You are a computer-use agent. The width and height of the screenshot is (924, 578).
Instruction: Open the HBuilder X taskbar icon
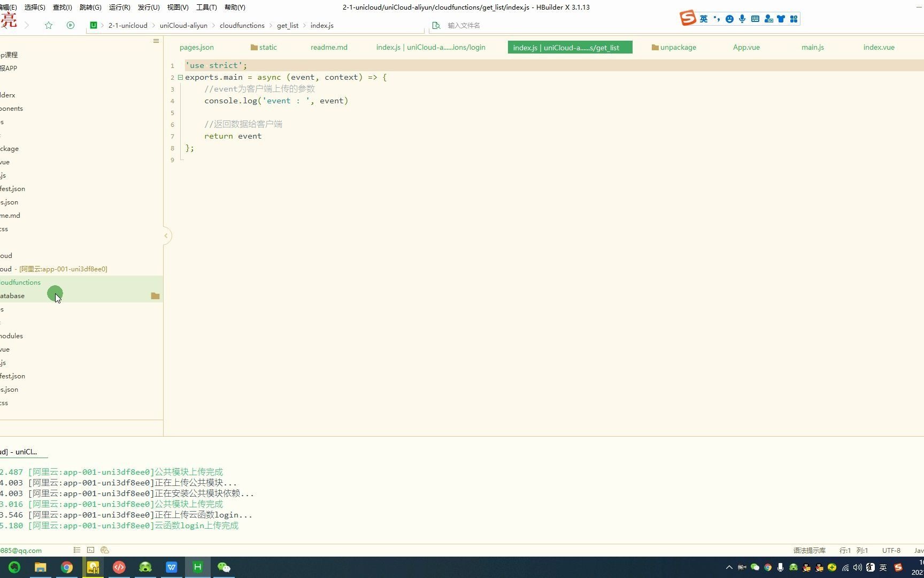coord(197,567)
